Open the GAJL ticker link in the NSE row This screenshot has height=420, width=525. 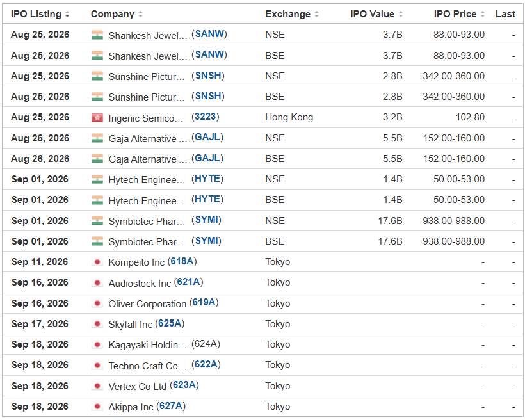207,137
